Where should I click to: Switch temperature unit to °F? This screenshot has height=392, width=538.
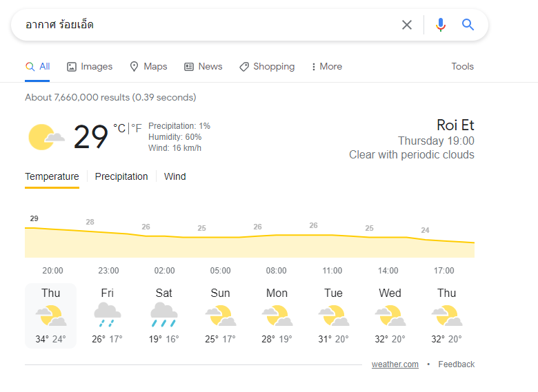coord(136,129)
